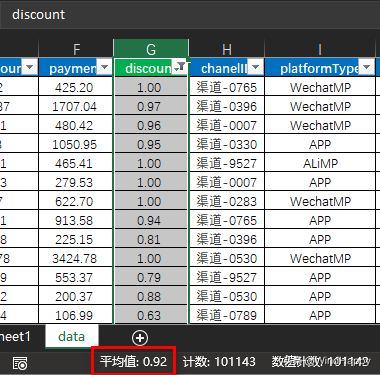Select the platformType header cell
The width and height of the screenshot is (380, 375).
[x=320, y=68]
